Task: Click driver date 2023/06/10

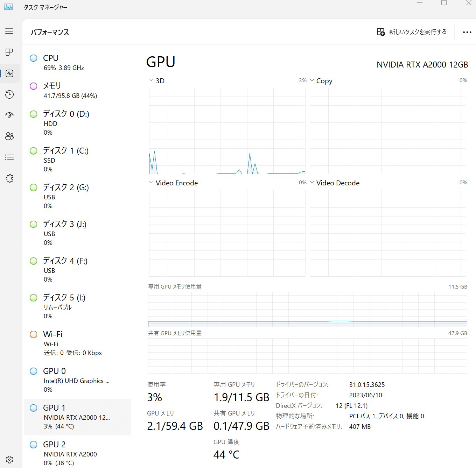Action: [x=365, y=395]
